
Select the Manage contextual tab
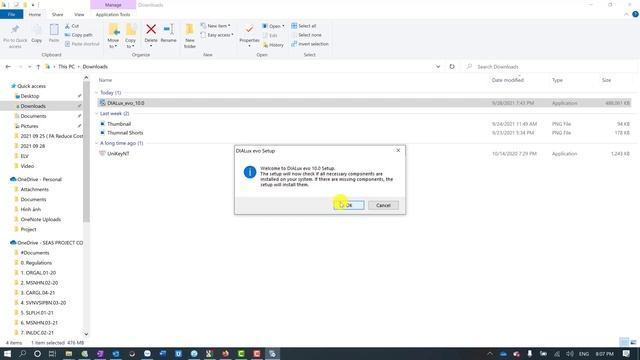(x=113, y=5)
